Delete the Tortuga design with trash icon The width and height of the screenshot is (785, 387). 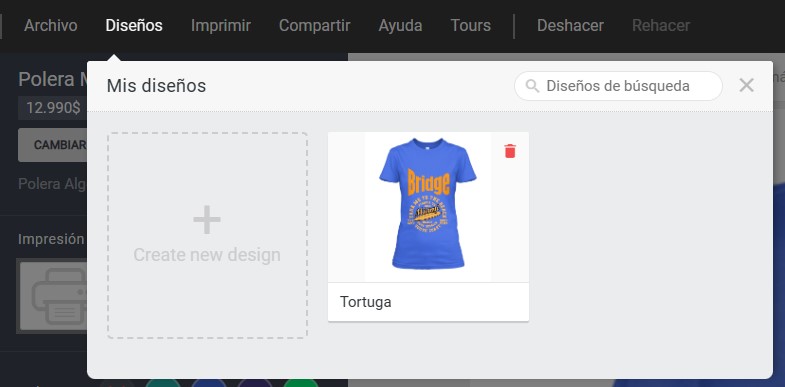510,151
